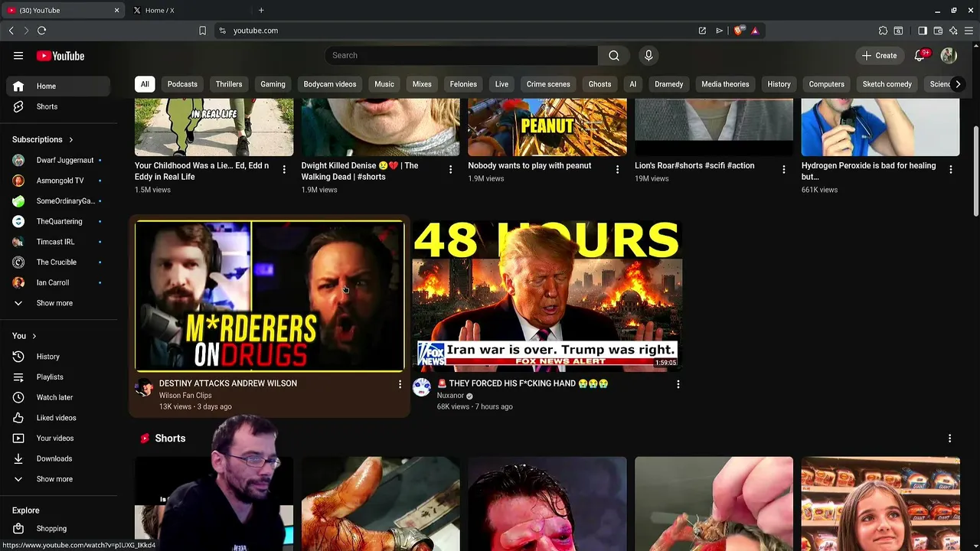
Task: Expand the You section chevron
Action: click(x=34, y=336)
